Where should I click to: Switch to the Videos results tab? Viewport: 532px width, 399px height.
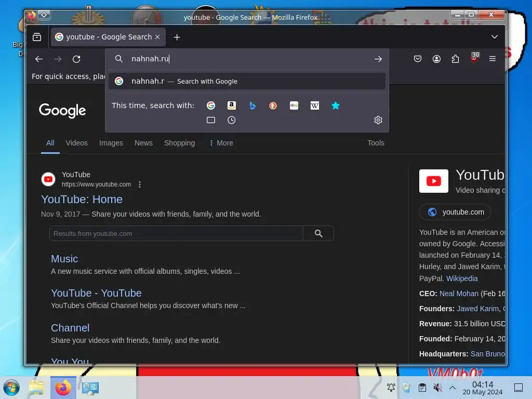[77, 143]
